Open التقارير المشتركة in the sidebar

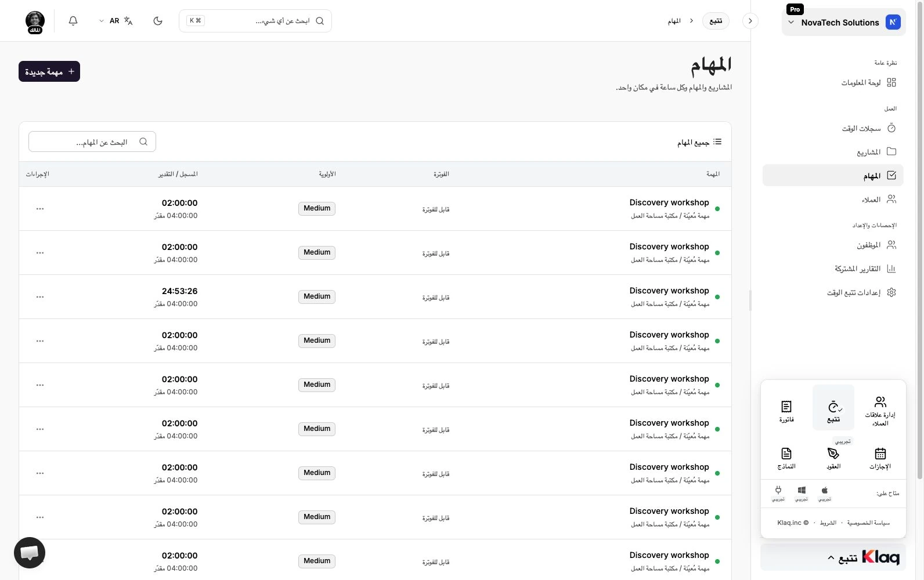click(x=833, y=269)
